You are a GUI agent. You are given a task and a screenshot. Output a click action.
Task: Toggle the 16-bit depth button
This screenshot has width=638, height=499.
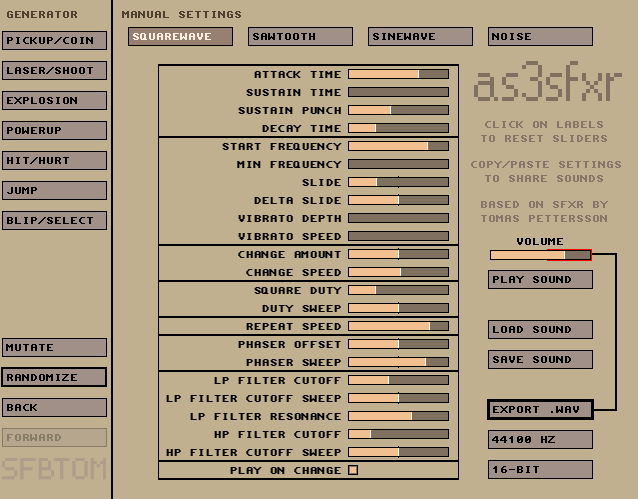(540, 470)
